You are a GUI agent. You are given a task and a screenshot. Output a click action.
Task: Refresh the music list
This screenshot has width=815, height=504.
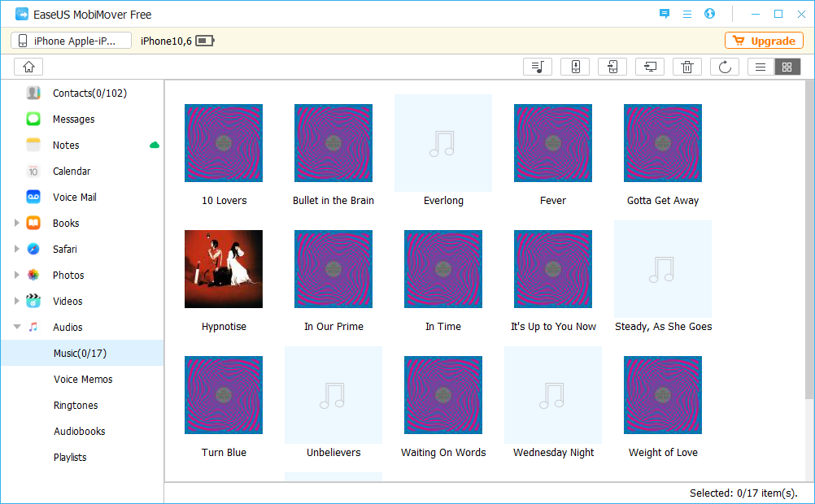pos(725,67)
